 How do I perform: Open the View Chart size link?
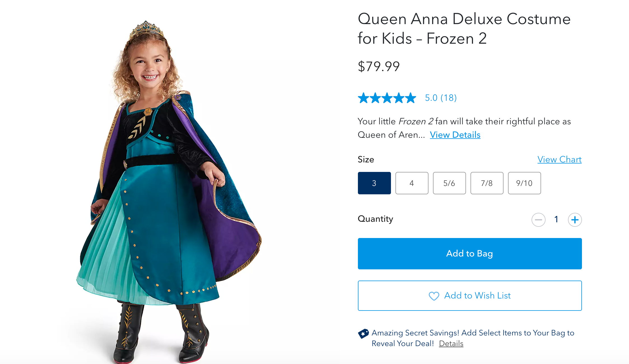[559, 160]
